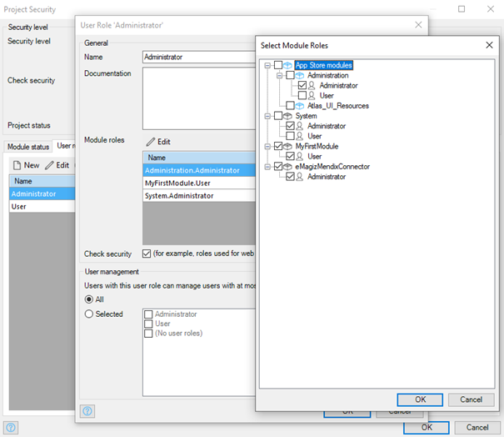
Task: Select User row in Project Security list
Action: click(x=42, y=207)
